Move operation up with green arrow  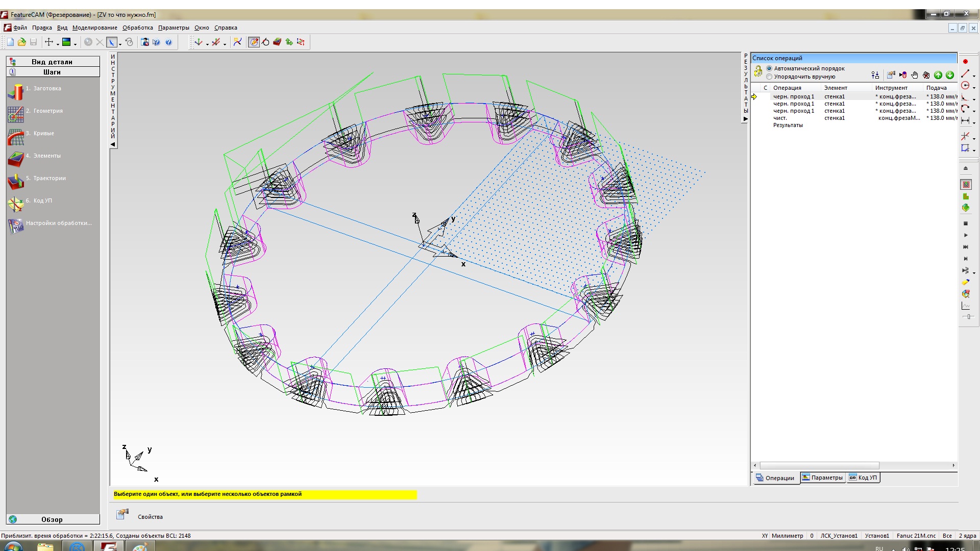click(x=938, y=76)
